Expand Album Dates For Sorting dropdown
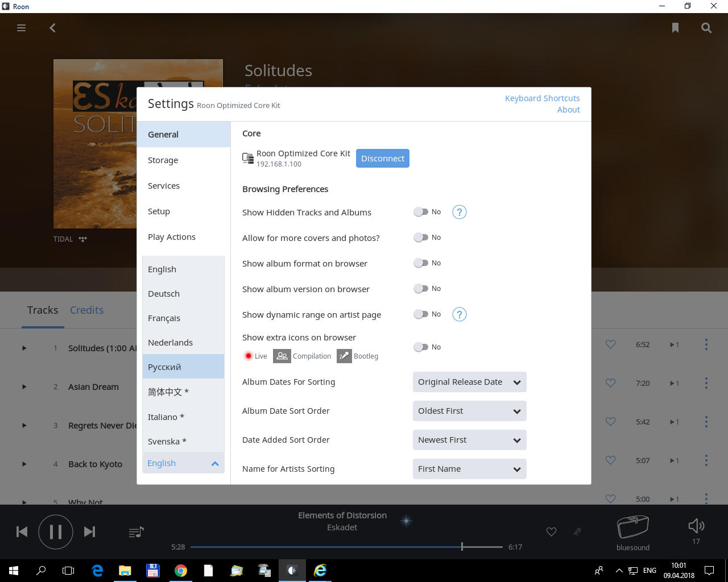 (469, 382)
